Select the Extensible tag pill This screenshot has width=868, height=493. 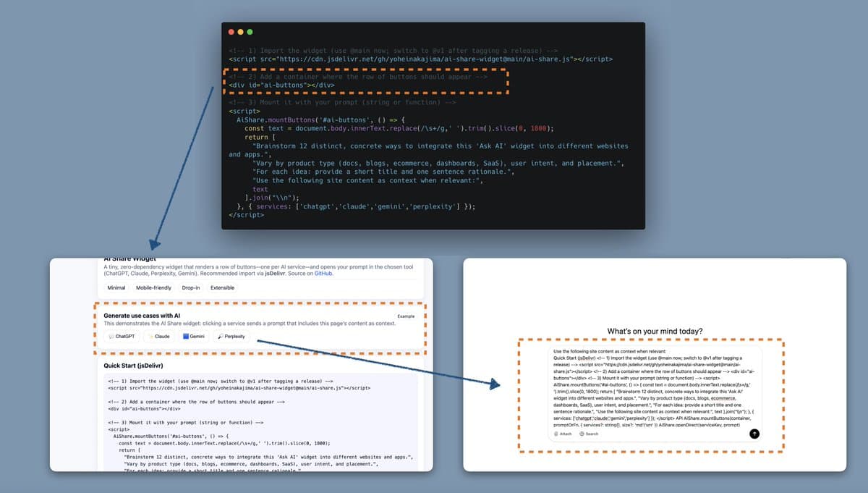coord(222,287)
